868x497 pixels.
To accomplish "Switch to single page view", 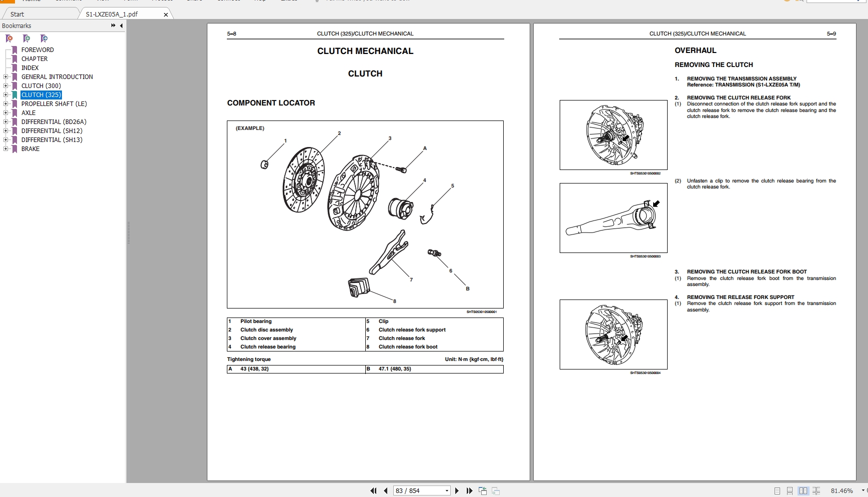I will pos(777,491).
